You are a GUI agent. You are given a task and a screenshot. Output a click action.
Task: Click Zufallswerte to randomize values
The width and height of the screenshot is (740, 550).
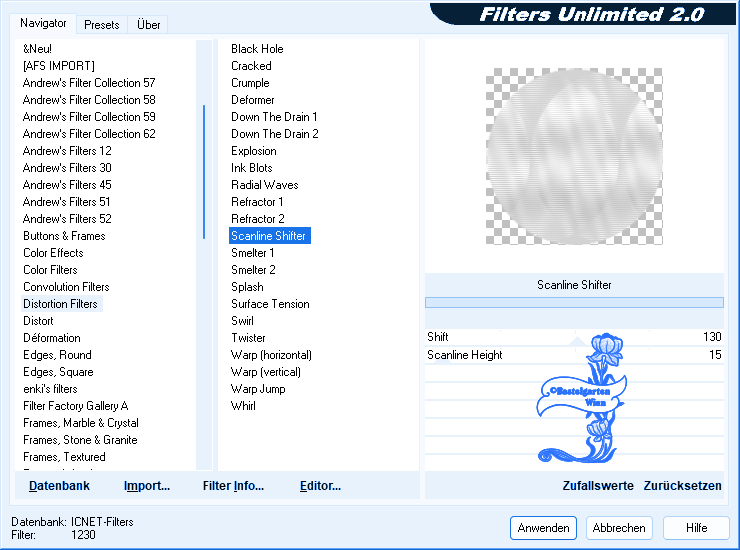click(x=598, y=486)
